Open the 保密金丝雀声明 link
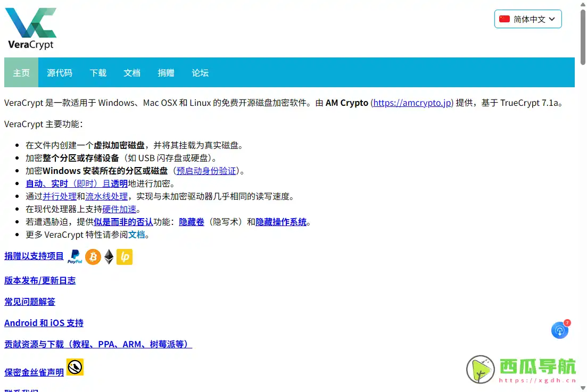The height and width of the screenshot is (392, 587). pyautogui.click(x=34, y=372)
